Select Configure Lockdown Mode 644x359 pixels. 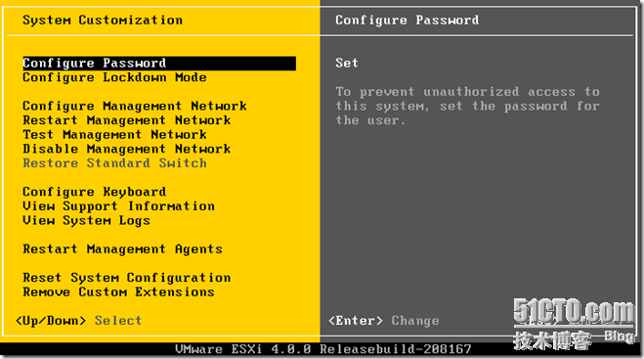coord(114,77)
